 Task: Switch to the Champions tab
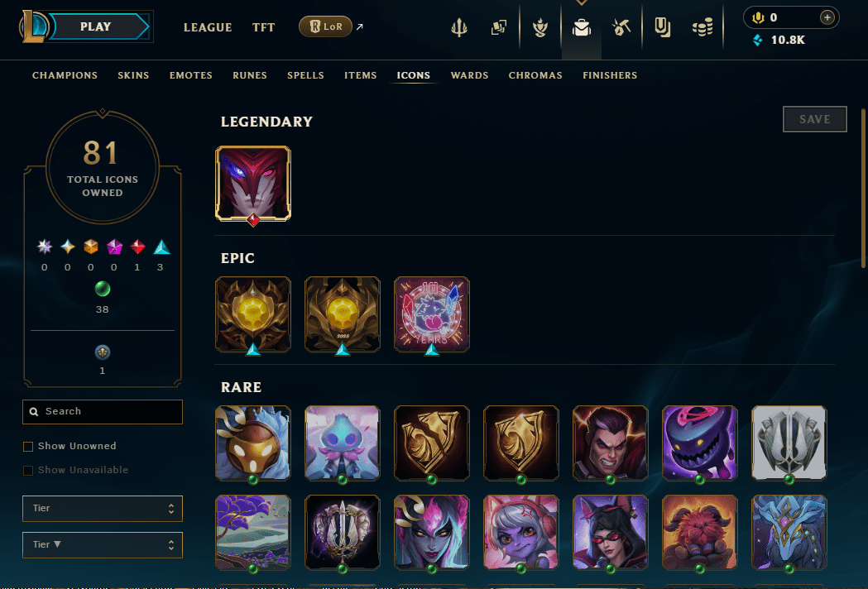[x=65, y=75]
